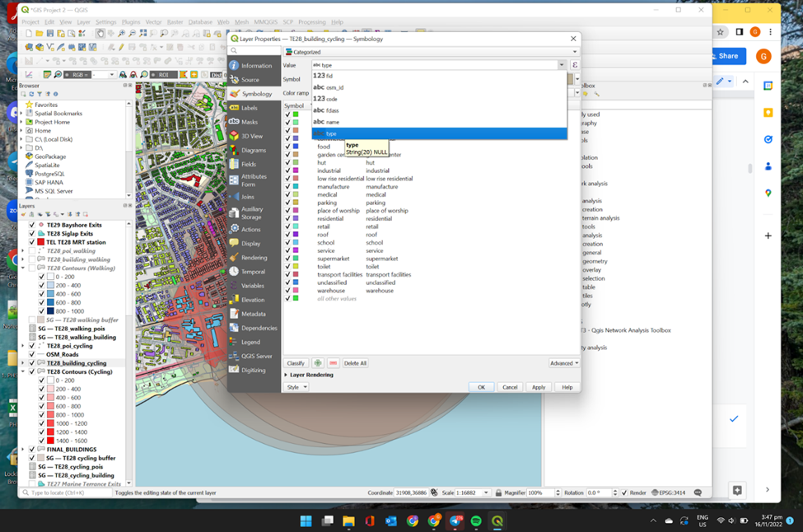Screen dimensions: 803x532
Task: Click the expression editor epsilon button
Action: [x=574, y=65]
